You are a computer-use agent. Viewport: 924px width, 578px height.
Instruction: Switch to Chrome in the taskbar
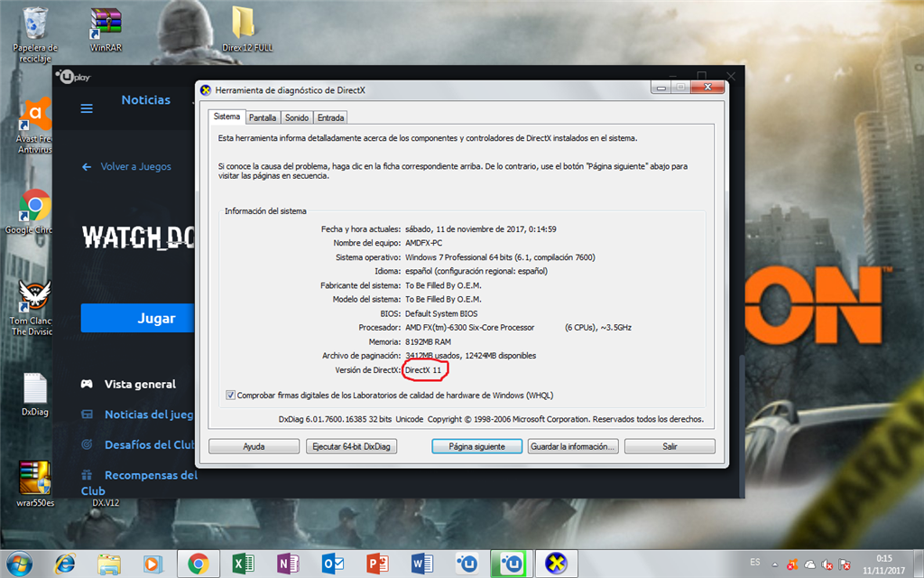point(198,564)
